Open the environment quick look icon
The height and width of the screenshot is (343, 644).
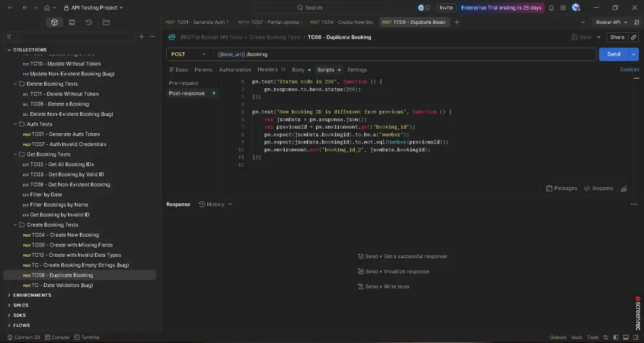[x=636, y=22]
